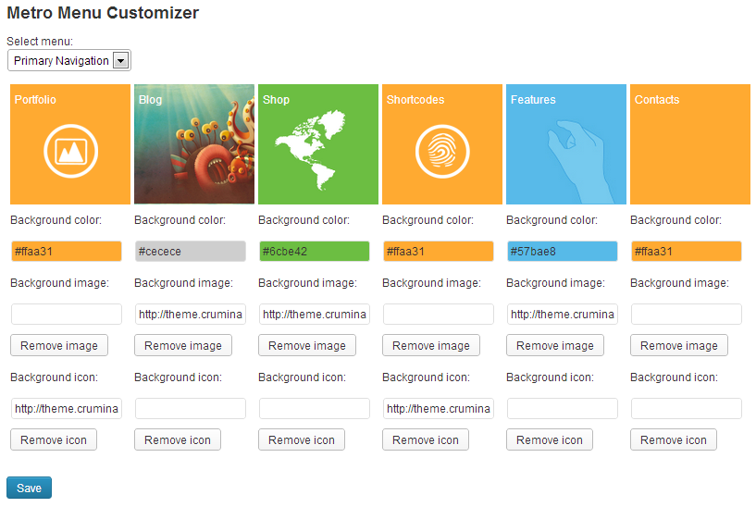Click the Portfolio #ffaa31 color field
Viewport: 756px width, 532px height.
[x=67, y=252]
